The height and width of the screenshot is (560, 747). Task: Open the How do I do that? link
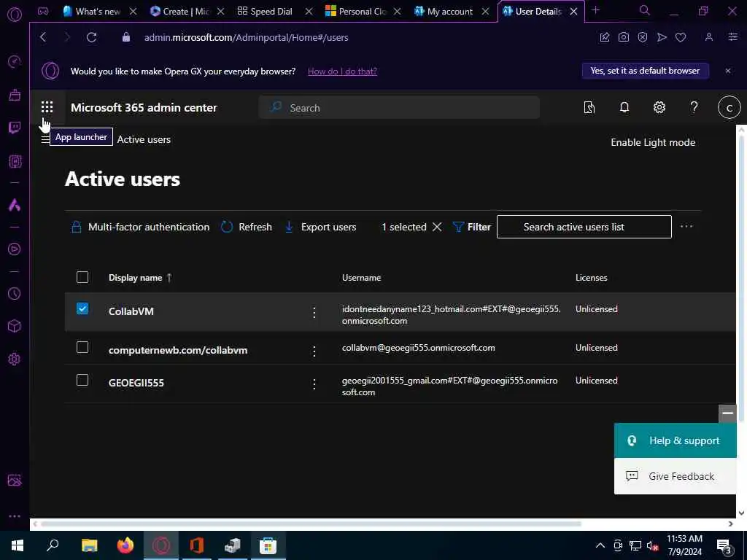pos(342,71)
